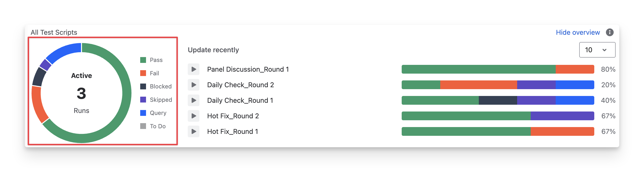This screenshot has width=644, height=172.
Task: Click the Hide overview link
Action: tap(578, 32)
